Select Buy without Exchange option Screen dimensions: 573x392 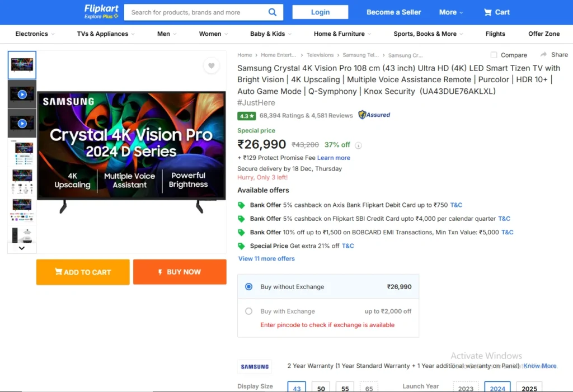tap(249, 287)
